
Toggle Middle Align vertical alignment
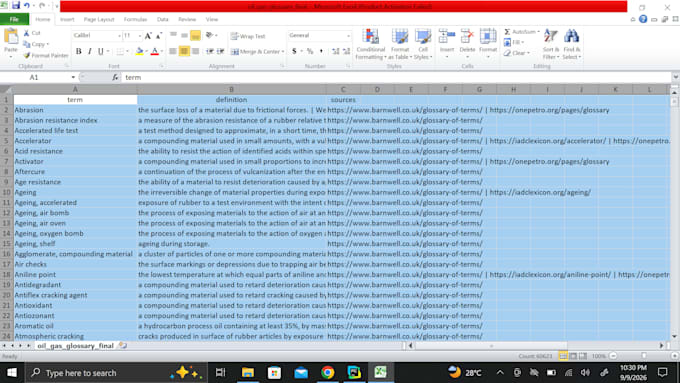184,35
